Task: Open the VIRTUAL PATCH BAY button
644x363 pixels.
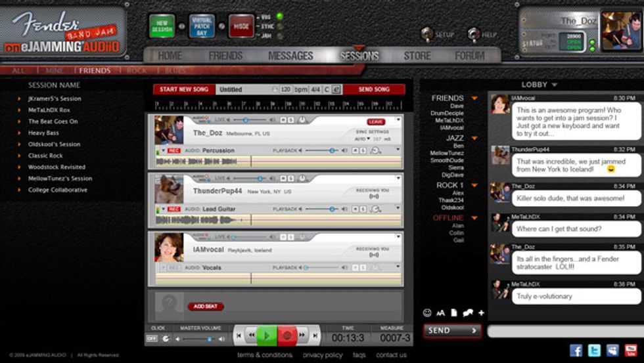Action: pos(202,26)
